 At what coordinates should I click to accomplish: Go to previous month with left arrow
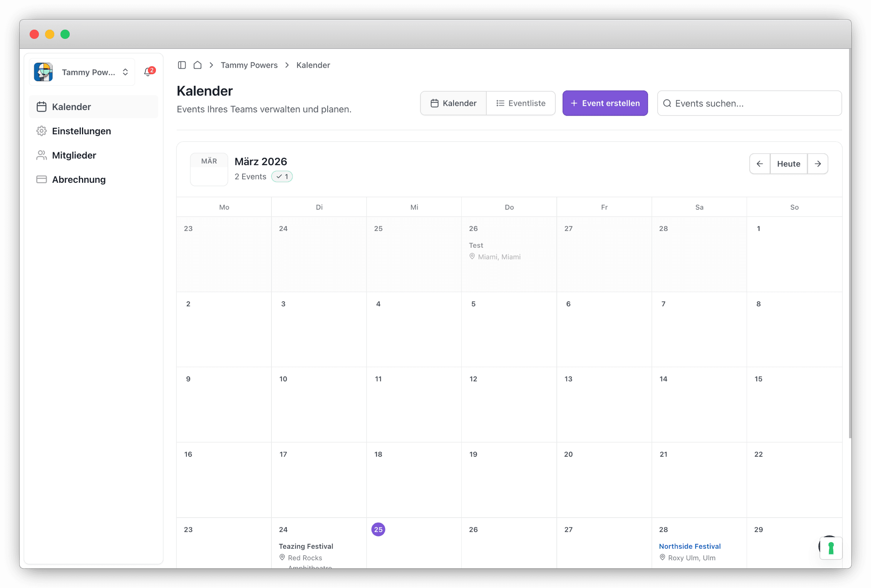759,164
